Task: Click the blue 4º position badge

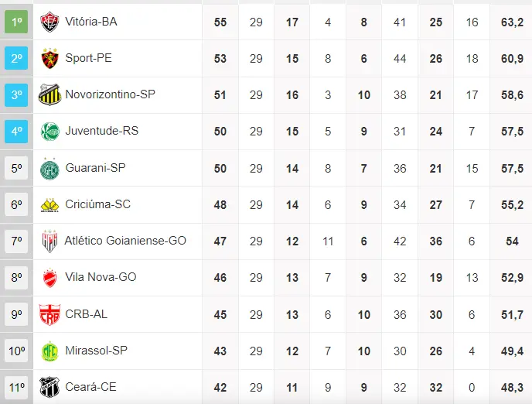Action: (x=16, y=132)
